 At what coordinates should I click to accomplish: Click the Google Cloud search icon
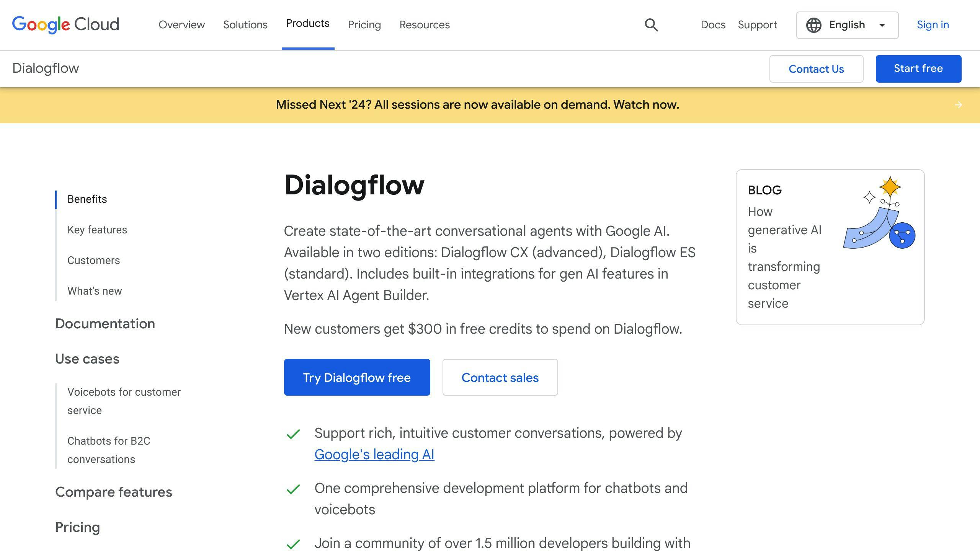(651, 25)
